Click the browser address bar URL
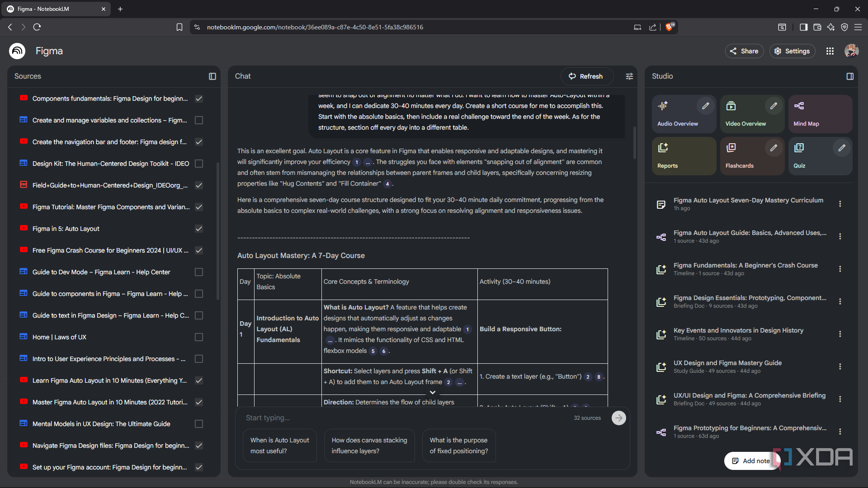The image size is (868, 488). (315, 27)
